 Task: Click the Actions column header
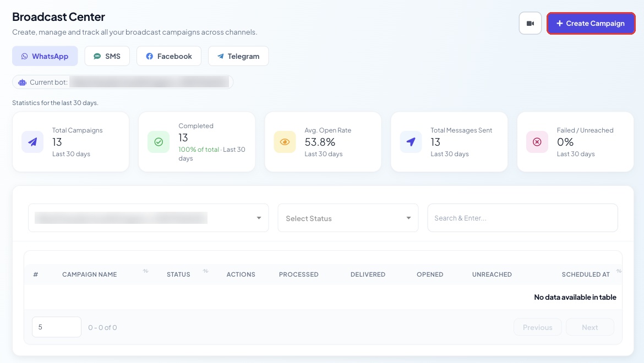tap(241, 274)
